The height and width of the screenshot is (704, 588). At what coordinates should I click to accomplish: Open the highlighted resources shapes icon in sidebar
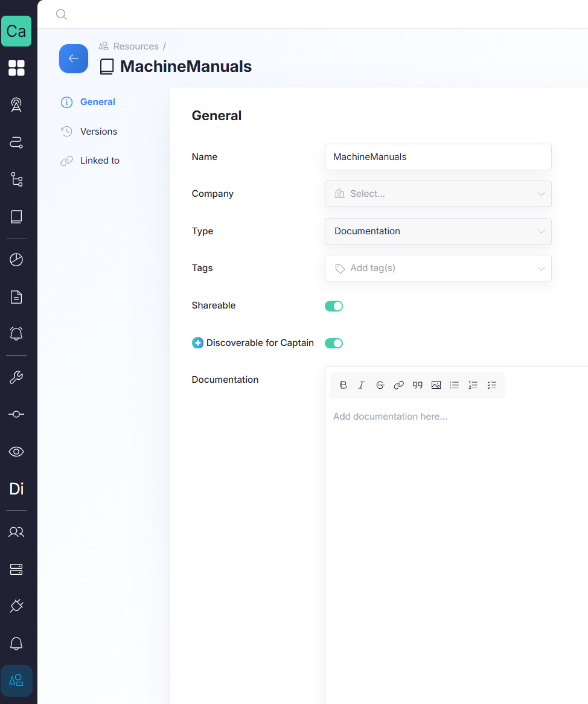(16, 680)
